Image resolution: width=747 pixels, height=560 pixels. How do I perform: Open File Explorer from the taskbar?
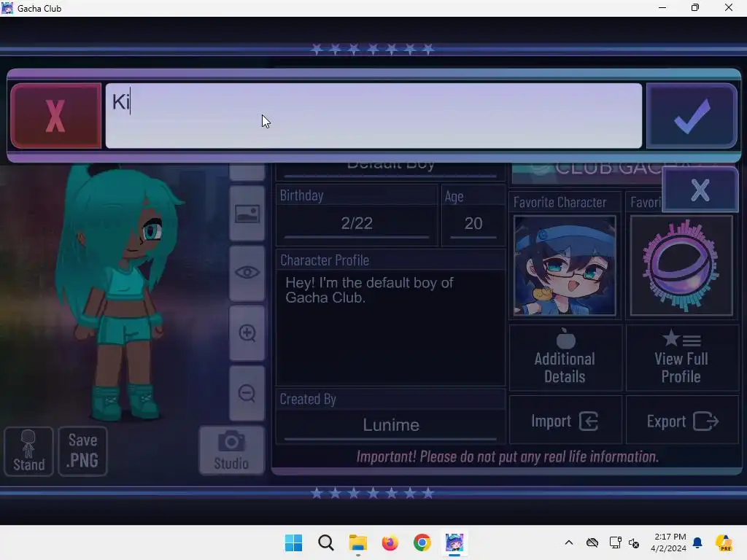pos(357,542)
